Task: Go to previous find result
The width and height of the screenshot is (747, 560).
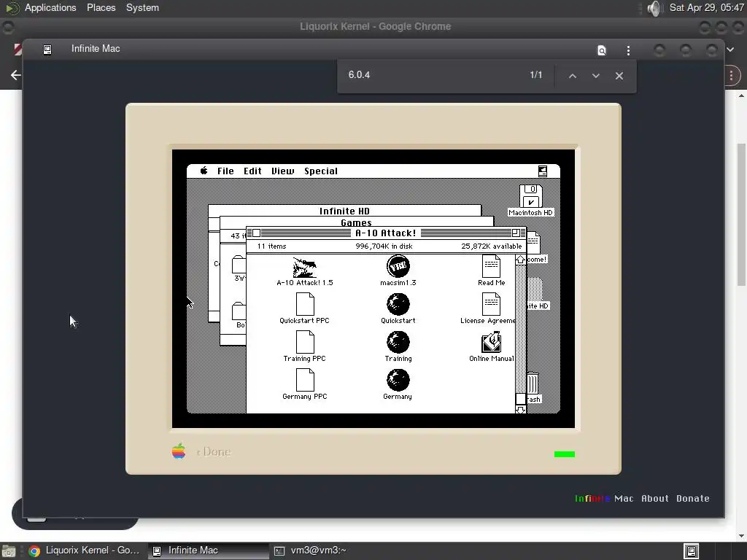Action: pyautogui.click(x=573, y=76)
